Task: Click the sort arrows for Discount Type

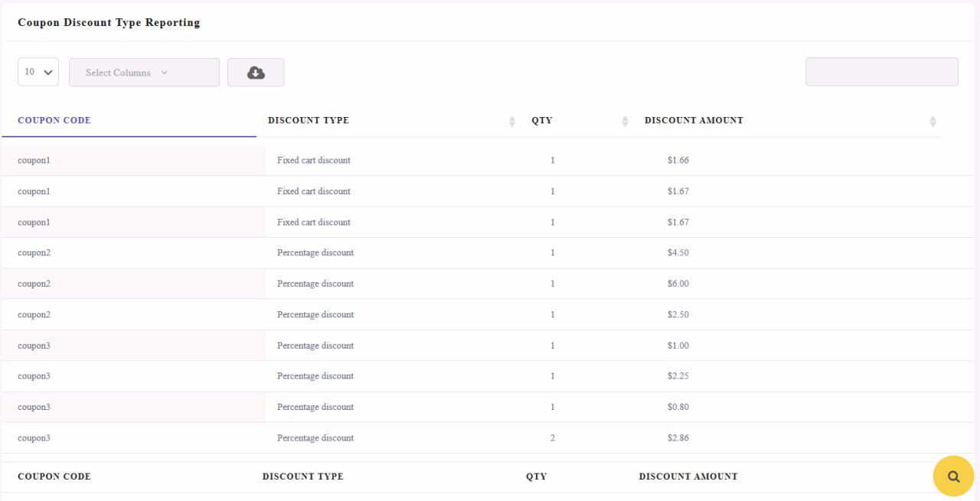Action: pyautogui.click(x=512, y=121)
